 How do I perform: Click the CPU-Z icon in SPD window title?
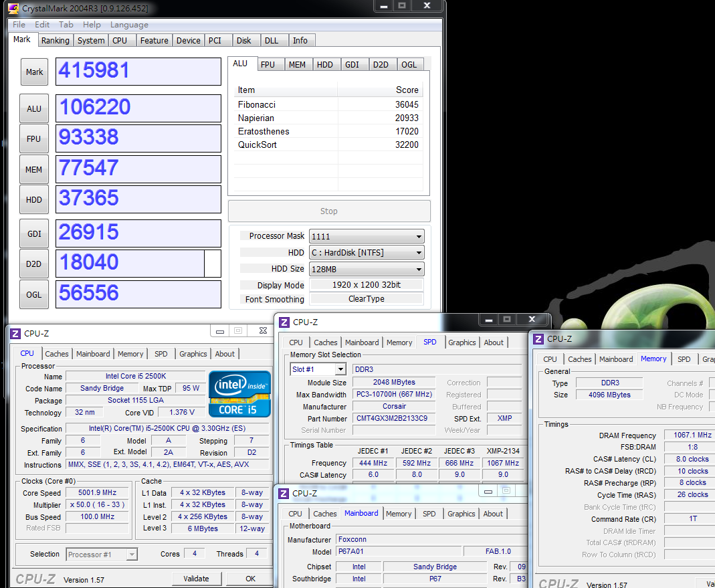coord(284,322)
